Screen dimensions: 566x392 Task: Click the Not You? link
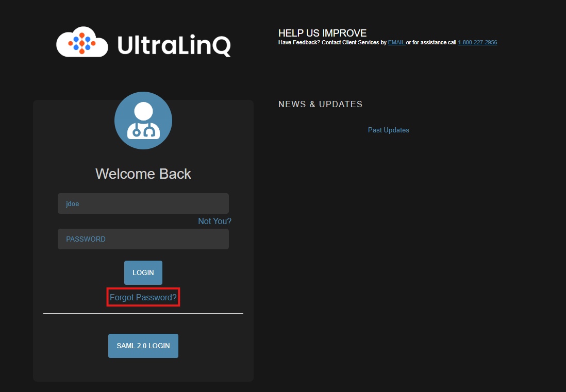[x=215, y=221]
